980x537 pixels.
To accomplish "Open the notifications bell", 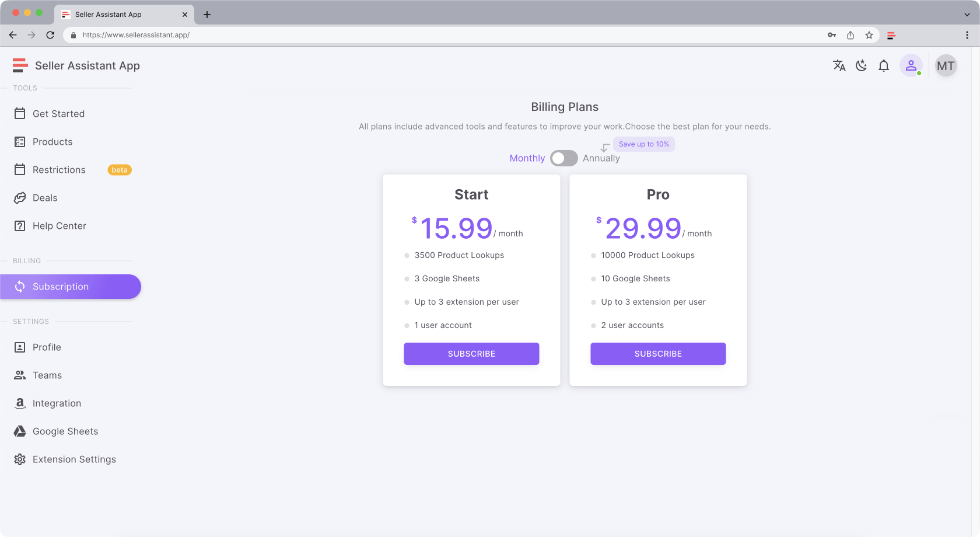I will pos(884,65).
